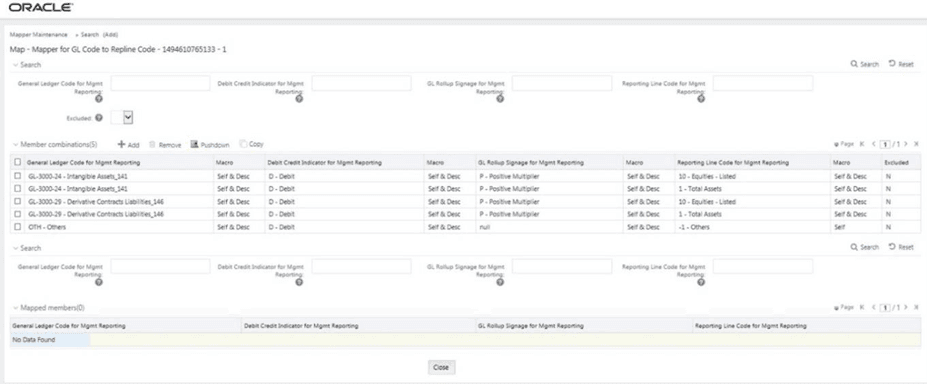
Task: Focus Reporting Line Code field in second Search
Action: (763, 266)
